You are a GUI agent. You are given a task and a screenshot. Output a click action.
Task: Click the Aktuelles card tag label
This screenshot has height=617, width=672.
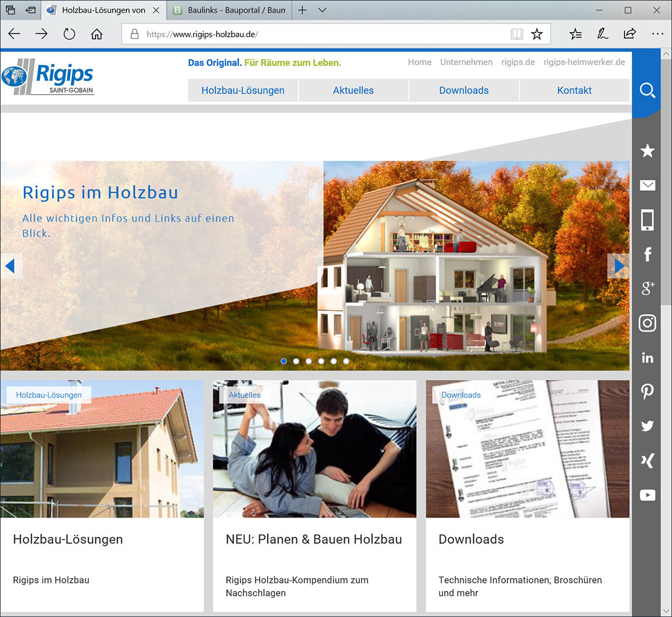(x=244, y=395)
